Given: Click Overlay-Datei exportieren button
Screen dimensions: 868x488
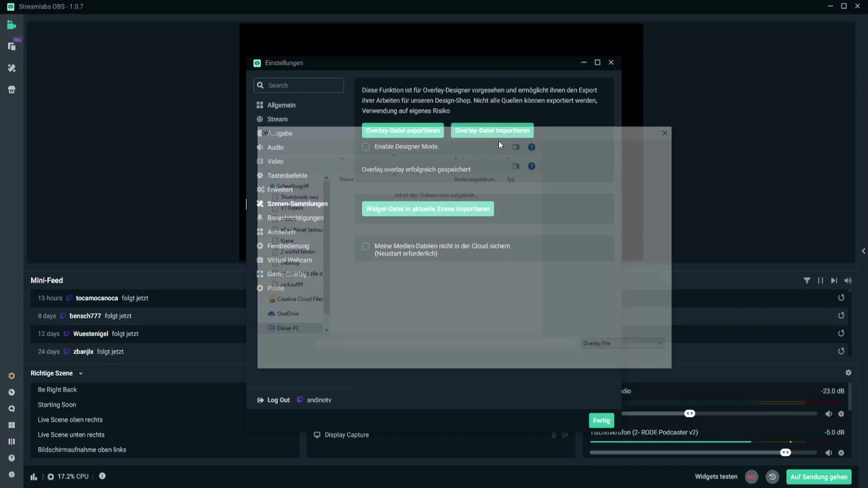Looking at the screenshot, I should [x=402, y=131].
